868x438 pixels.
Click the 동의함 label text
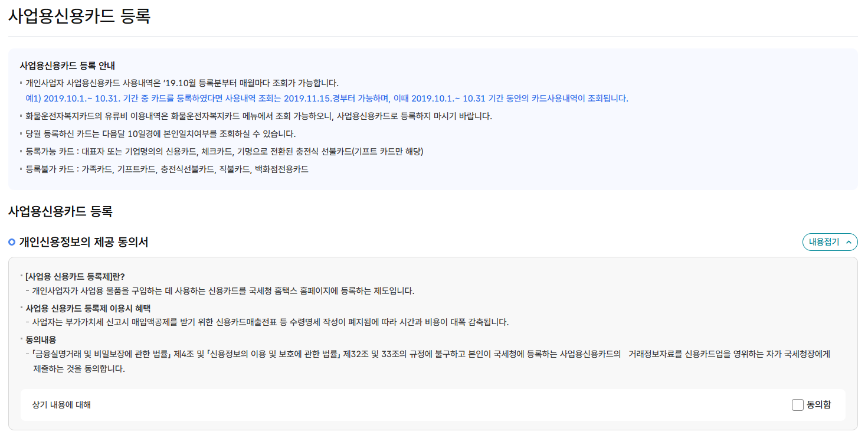tap(819, 405)
